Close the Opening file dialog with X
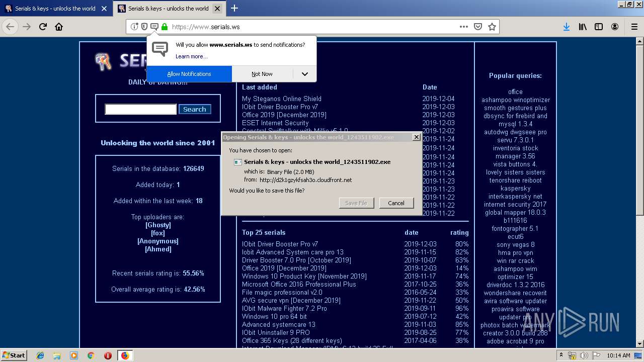This screenshot has width=644, height=362. coord(416,137)
